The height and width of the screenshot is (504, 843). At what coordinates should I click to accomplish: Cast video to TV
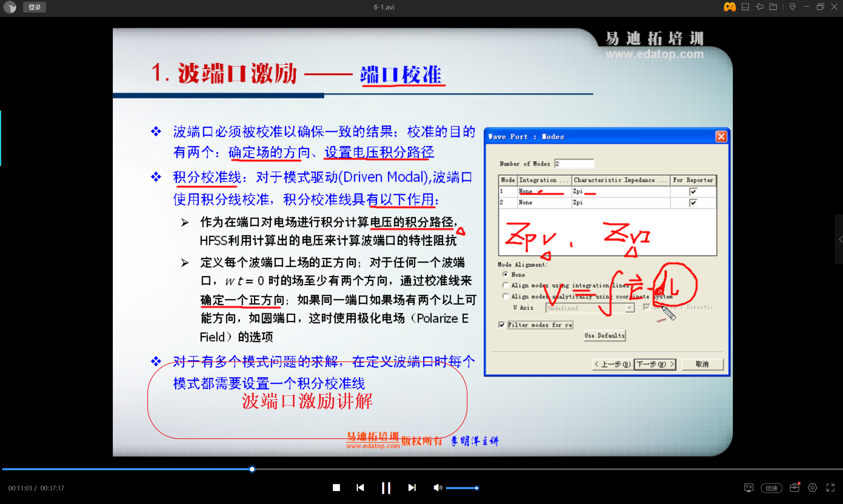pos(748,488)
